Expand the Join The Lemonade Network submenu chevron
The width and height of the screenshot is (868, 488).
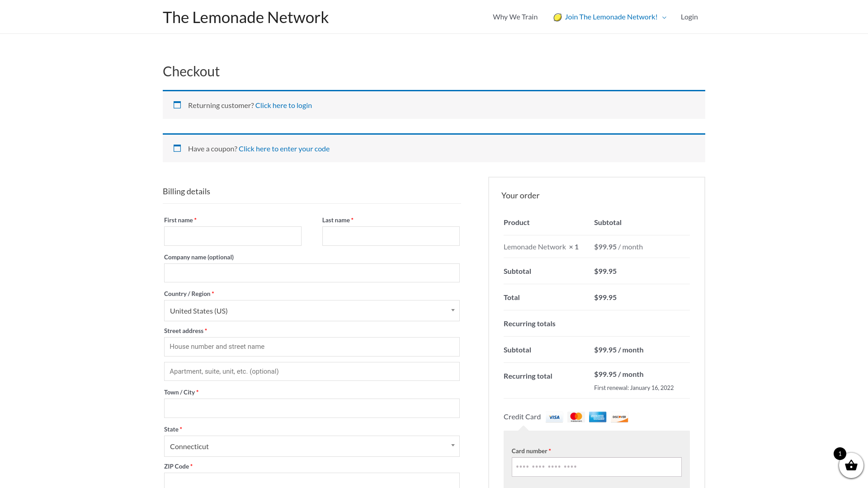pos(664,18)
